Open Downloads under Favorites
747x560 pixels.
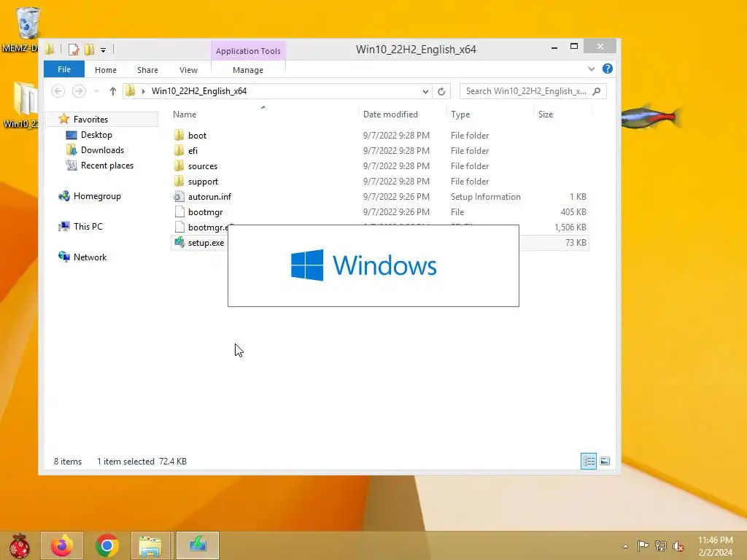102,150
